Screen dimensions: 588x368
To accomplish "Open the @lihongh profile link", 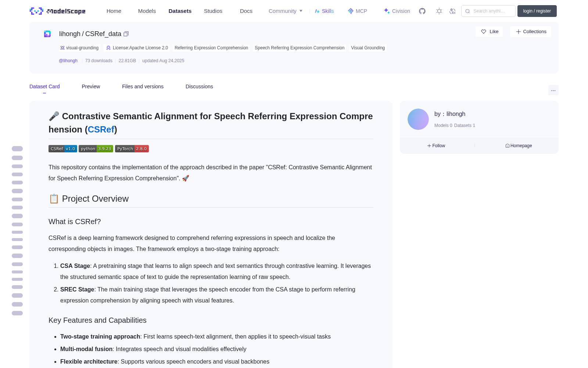I will tap(68, 61).
